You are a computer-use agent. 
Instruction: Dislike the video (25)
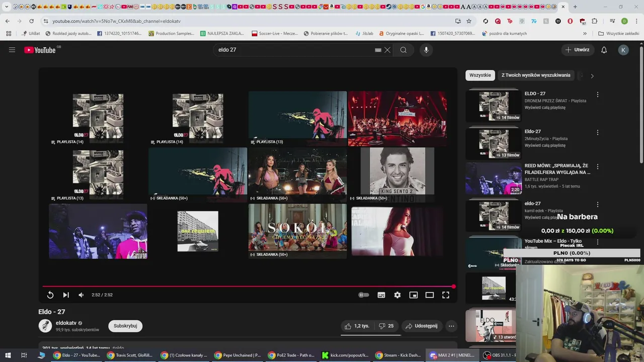tap(386, 326)
